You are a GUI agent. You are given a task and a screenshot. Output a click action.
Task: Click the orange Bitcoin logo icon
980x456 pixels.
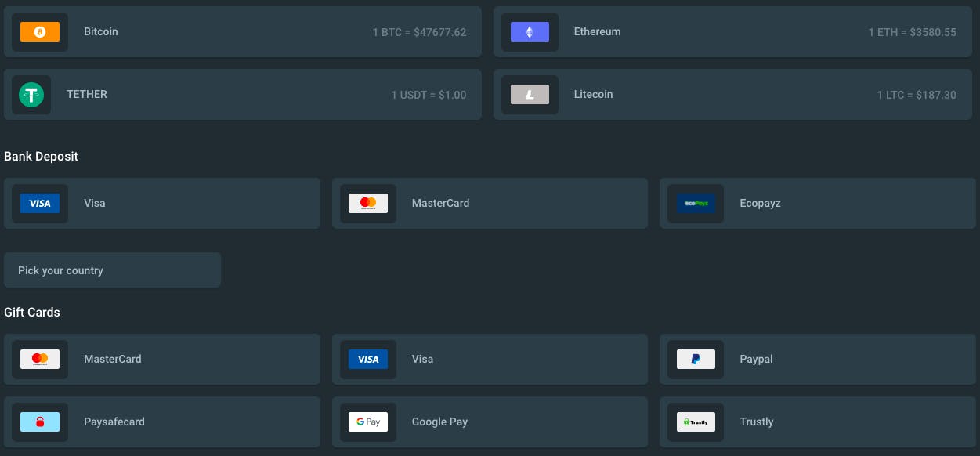click(40, 32)
